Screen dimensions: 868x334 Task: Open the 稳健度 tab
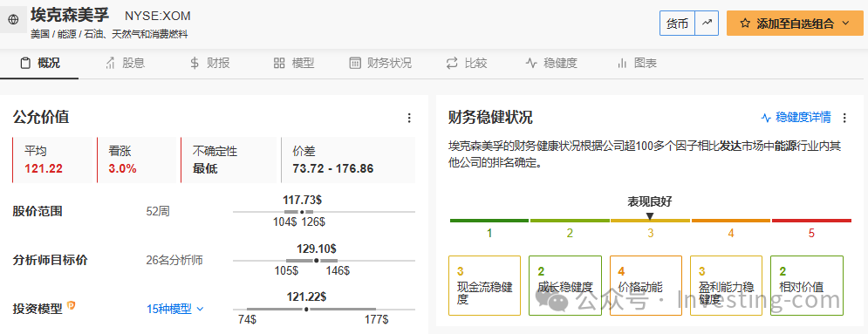(551, 63)
